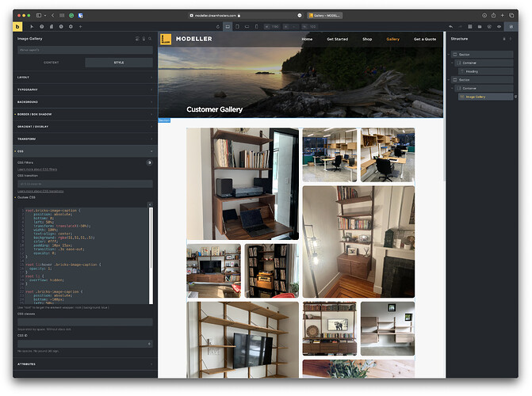Click the Safari share icon
532x396 pixels.
click(494, 15)
